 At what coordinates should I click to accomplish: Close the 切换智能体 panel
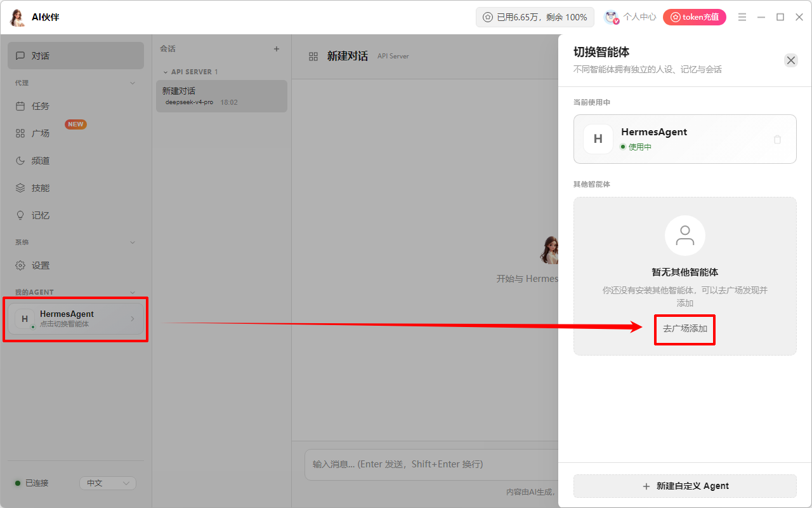tap(791, 60)
